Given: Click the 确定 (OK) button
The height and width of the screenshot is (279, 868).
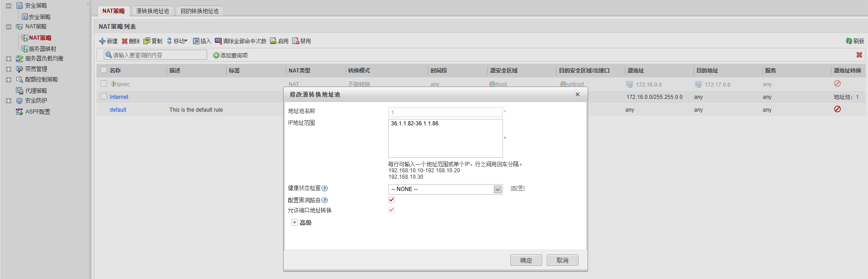Looking at the screenshot, I should [526, 260].
